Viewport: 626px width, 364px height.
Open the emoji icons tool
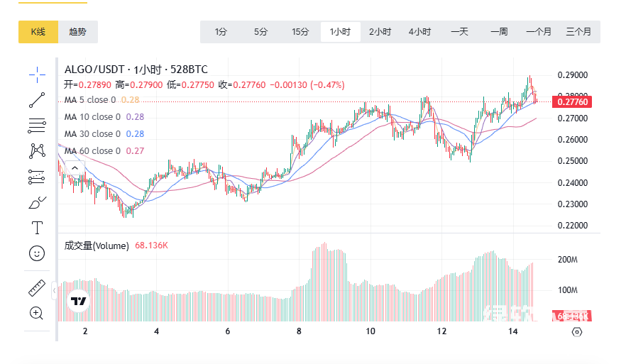click(x=37, y=253)
